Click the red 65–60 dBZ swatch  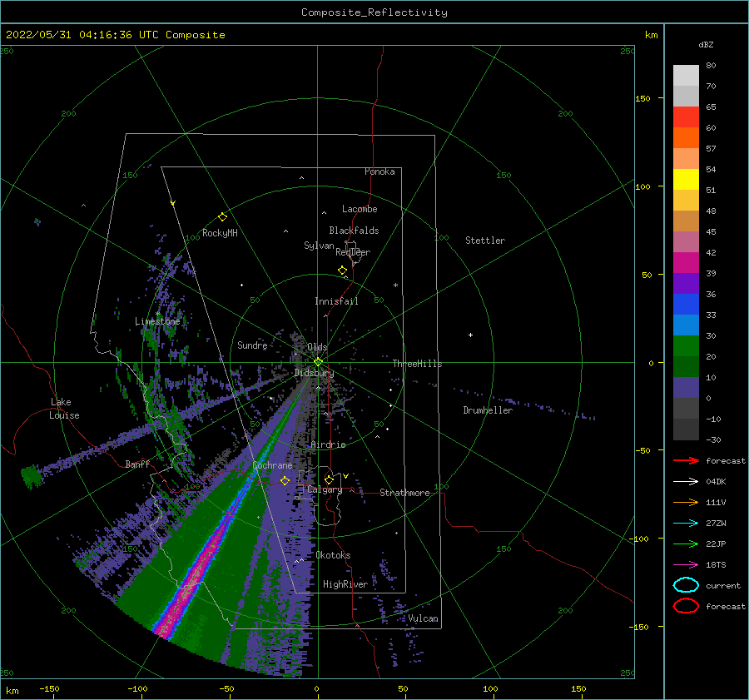686,117
